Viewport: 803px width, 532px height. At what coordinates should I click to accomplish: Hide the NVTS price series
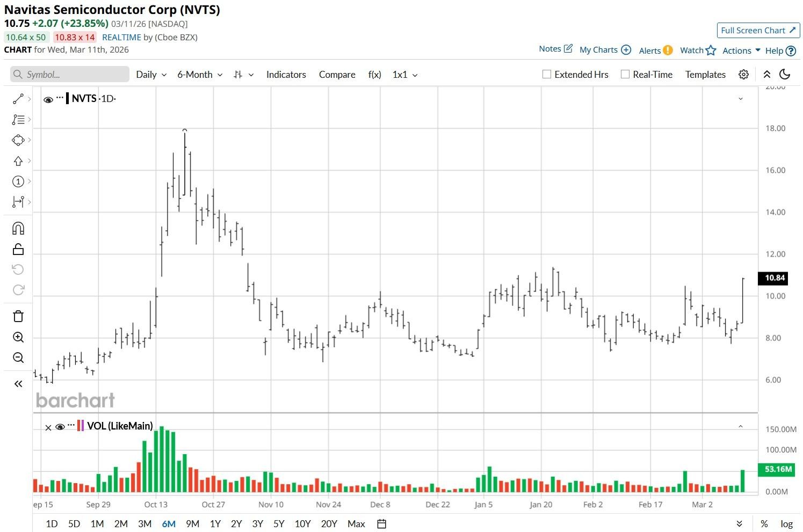(x=48, y=99)
